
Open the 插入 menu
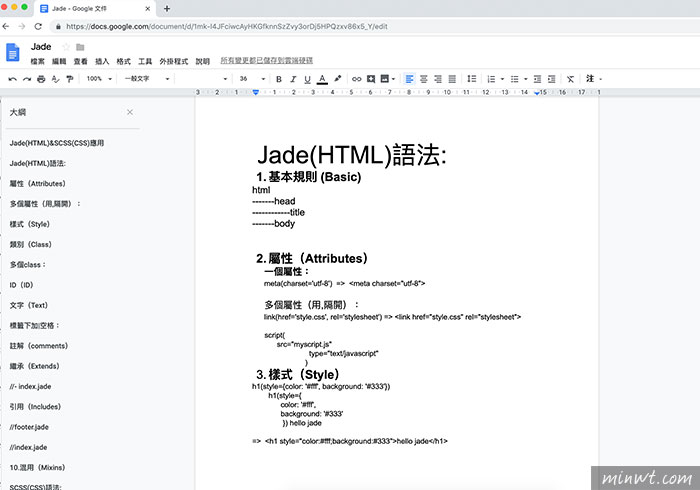tap(102, 61)
